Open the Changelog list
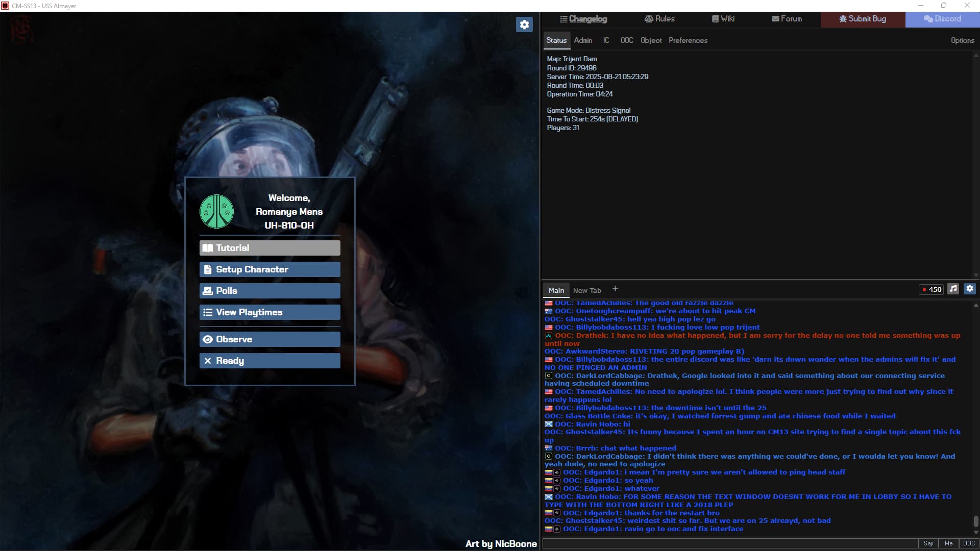This screenshot has width=980, height=551. 583,19
